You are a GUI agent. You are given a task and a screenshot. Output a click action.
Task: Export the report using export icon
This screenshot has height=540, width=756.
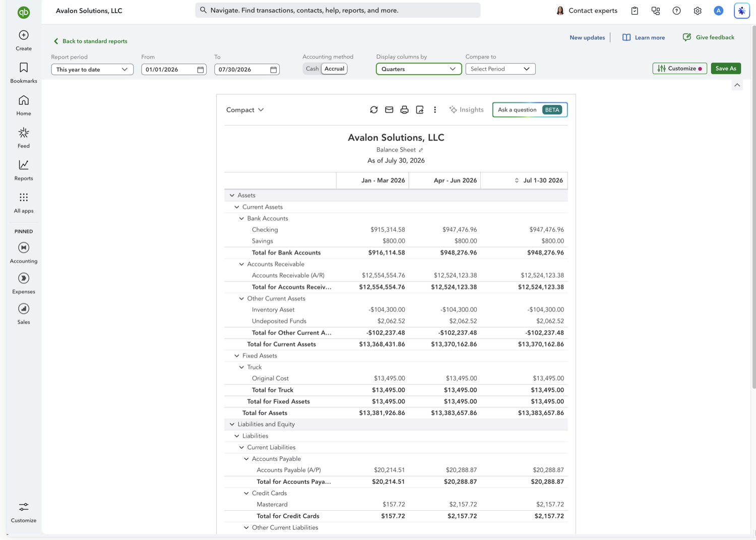click(420, 110)
